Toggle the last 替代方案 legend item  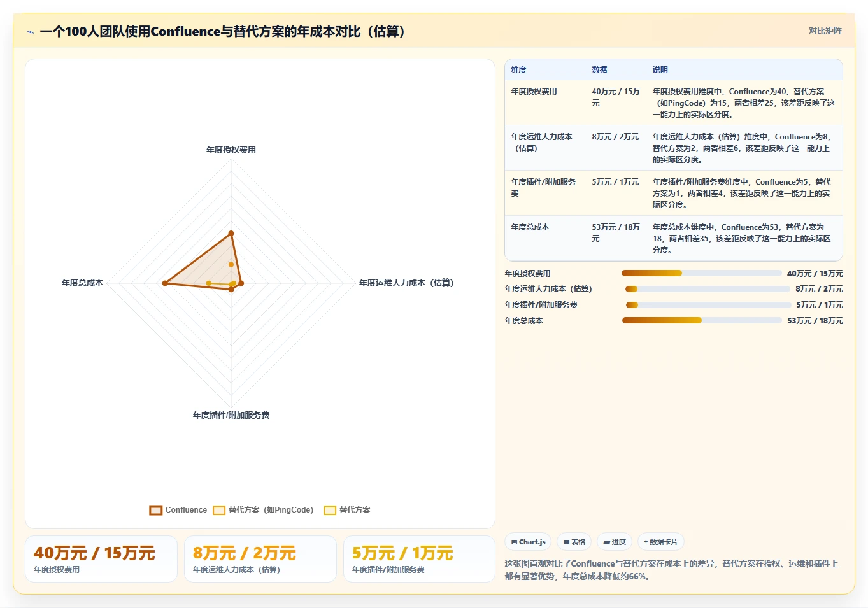pyautogui.click(x=347, y=510)
